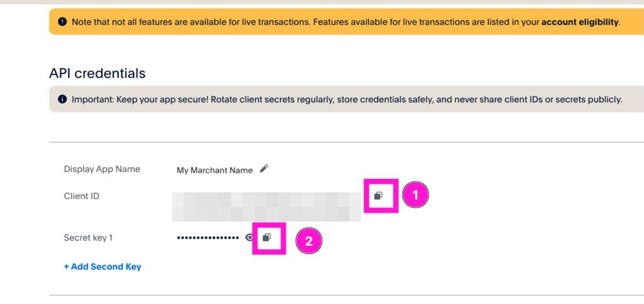
Task: Click the yellow live transactions notice text
Action: click(302, 22)
